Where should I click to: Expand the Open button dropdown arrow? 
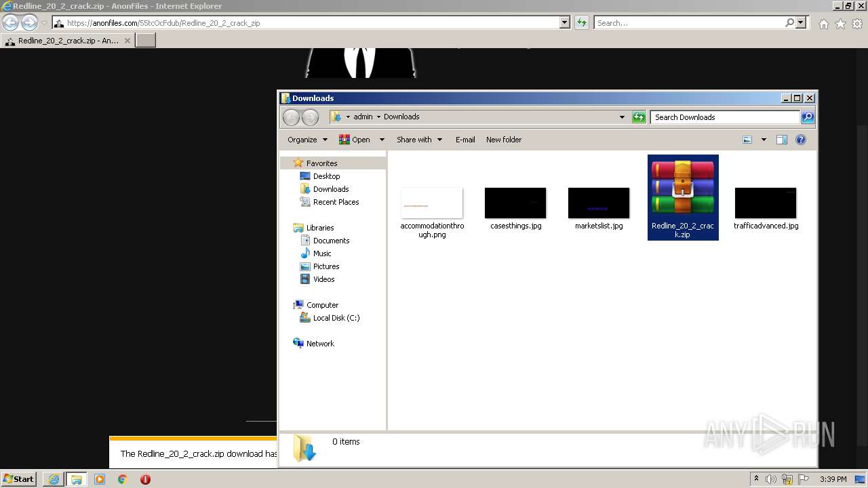[x=382, y=140]
